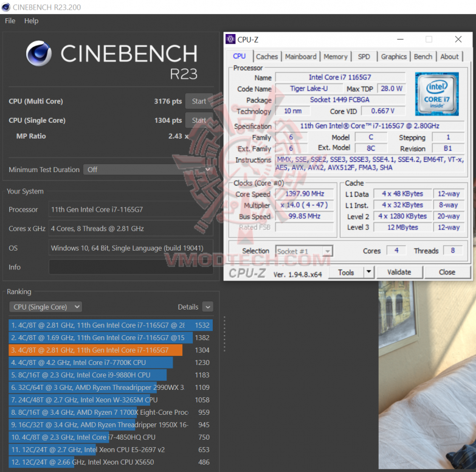The width and height of the screenshot is (476, 472).
Task: Click the Bus Speed value 99.85 MHz
Action: click(305, 217)
